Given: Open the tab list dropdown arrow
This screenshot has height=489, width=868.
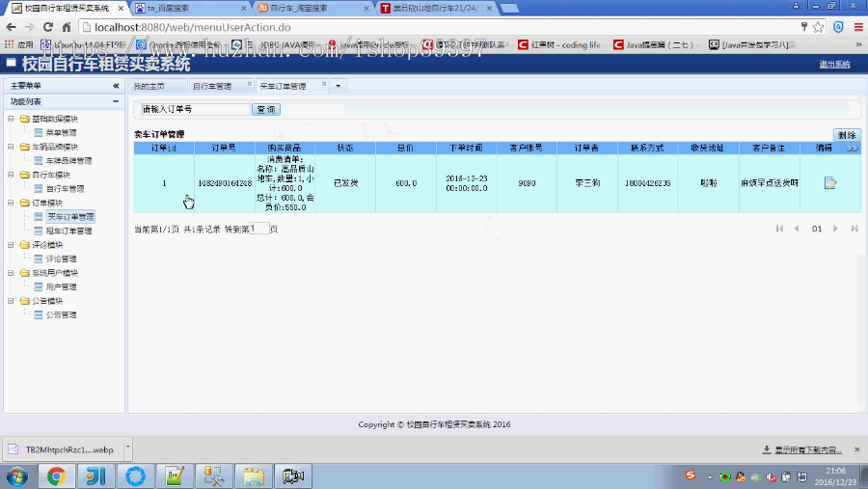Looking at the screenshot, I should coord(339,86).
